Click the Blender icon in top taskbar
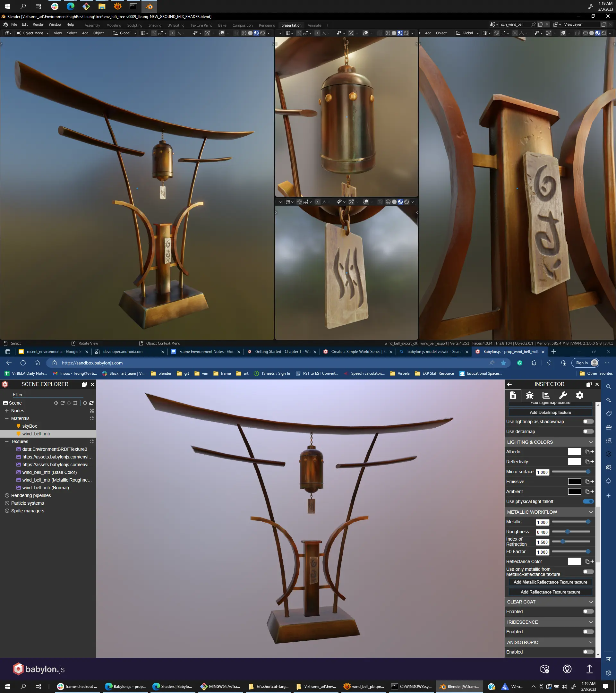This screenshot has width=616, height=693. (x=149, y=6)
